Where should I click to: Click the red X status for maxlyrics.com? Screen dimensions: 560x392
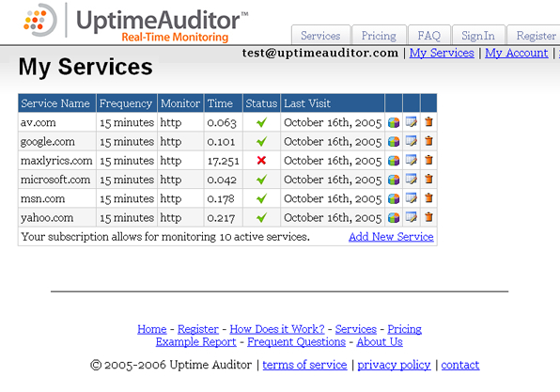pyautogui.click(x=261, y=161)
